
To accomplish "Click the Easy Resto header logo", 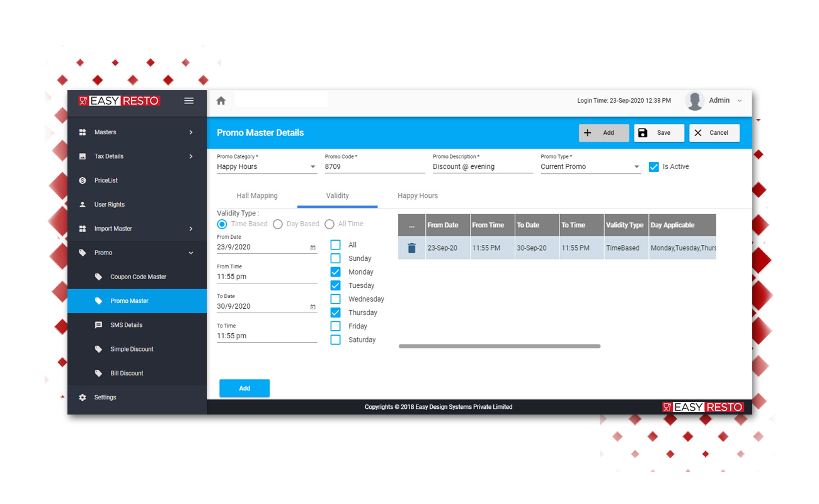I will point(119,101).
